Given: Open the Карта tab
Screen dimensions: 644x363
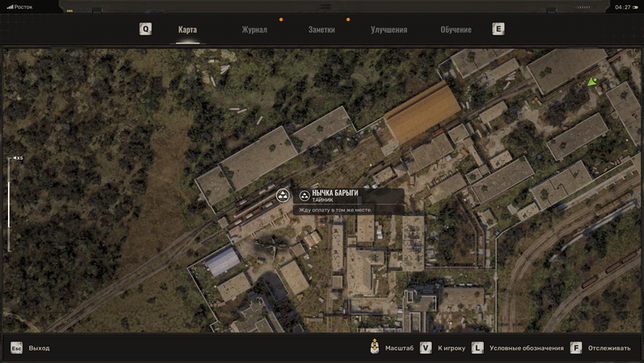Looking at the screenshot, I should coord(188,29).
